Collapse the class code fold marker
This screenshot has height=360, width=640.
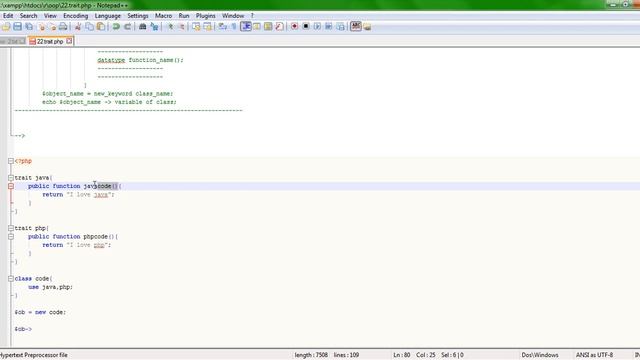tap(11, 279)
